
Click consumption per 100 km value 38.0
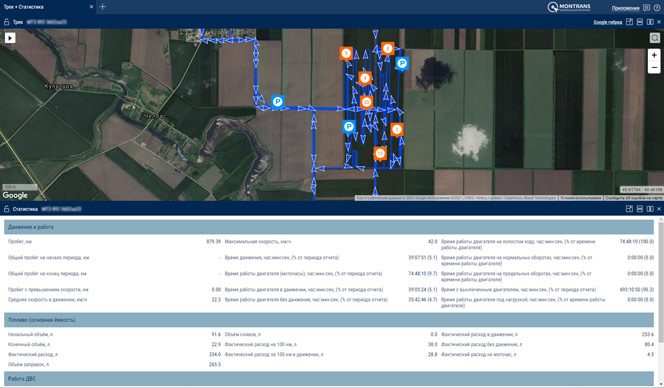point(432,344)
